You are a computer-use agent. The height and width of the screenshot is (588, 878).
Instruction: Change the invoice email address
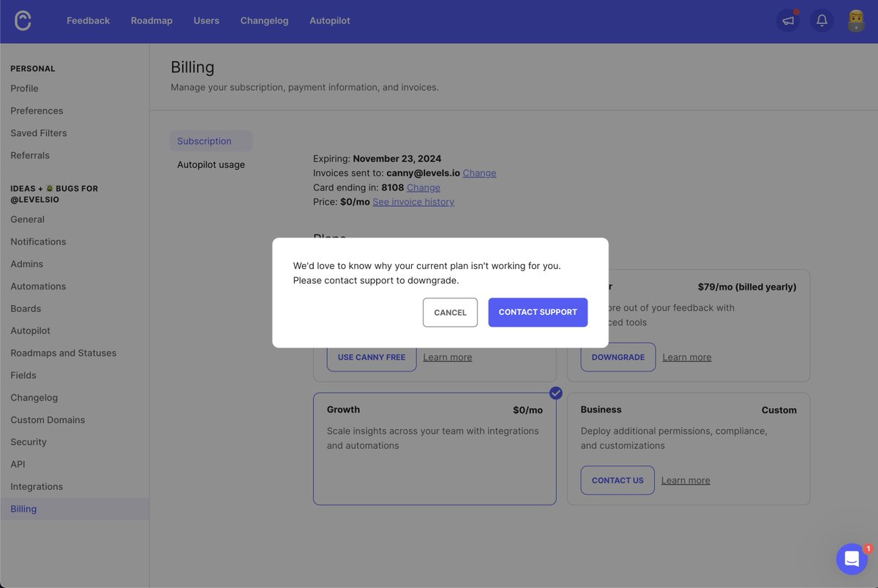(x=479, y=173)
